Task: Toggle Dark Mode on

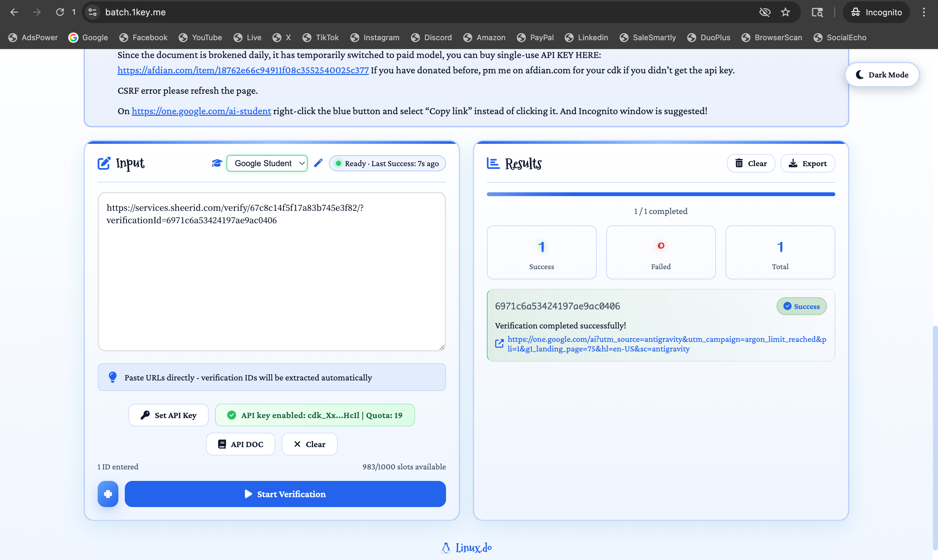Action: [x=882, y=75]
